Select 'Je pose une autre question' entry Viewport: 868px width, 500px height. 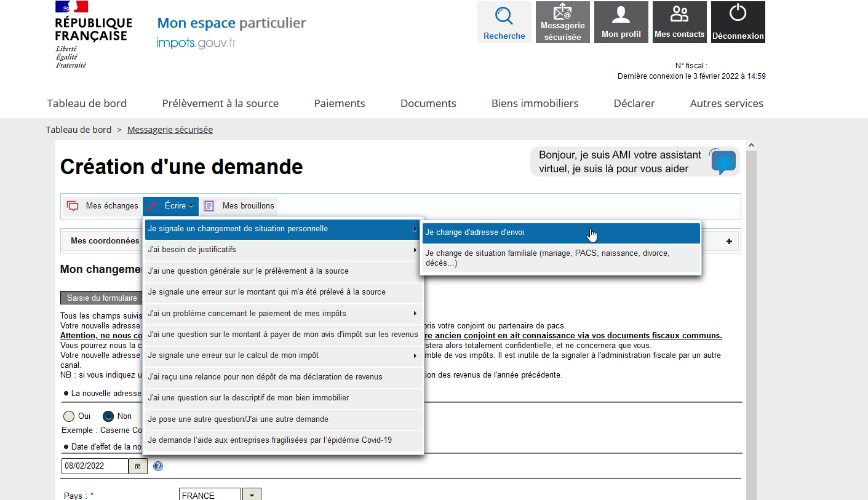[x=283, y=419]
